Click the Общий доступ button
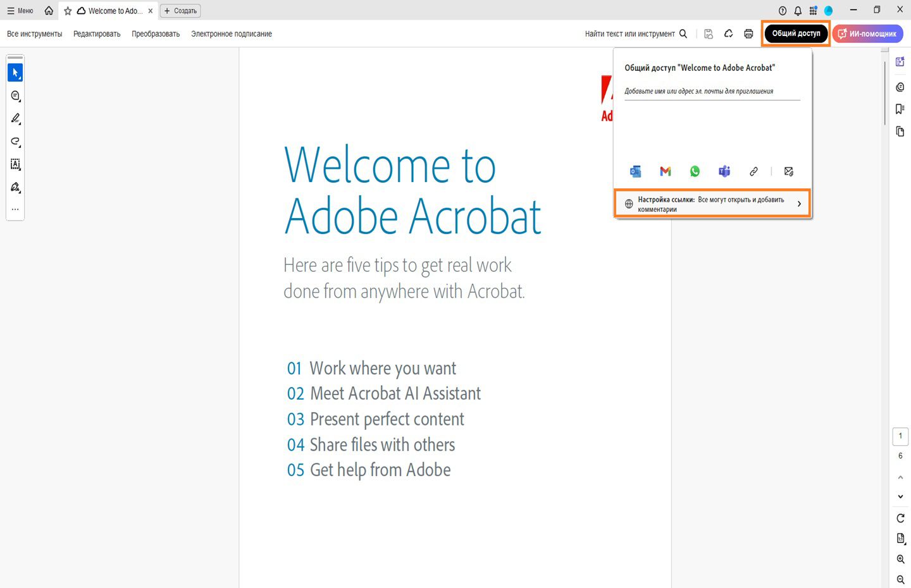 click(x=796, y=34)
